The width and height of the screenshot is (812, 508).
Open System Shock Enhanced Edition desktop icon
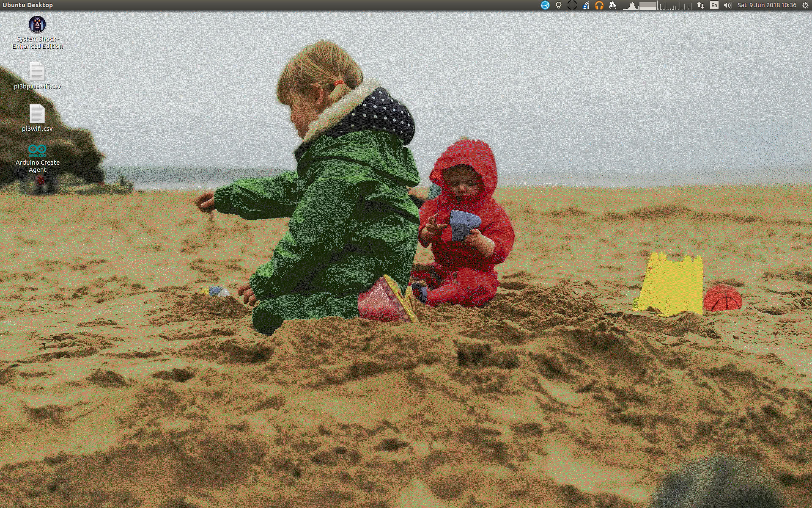[37, 25]
